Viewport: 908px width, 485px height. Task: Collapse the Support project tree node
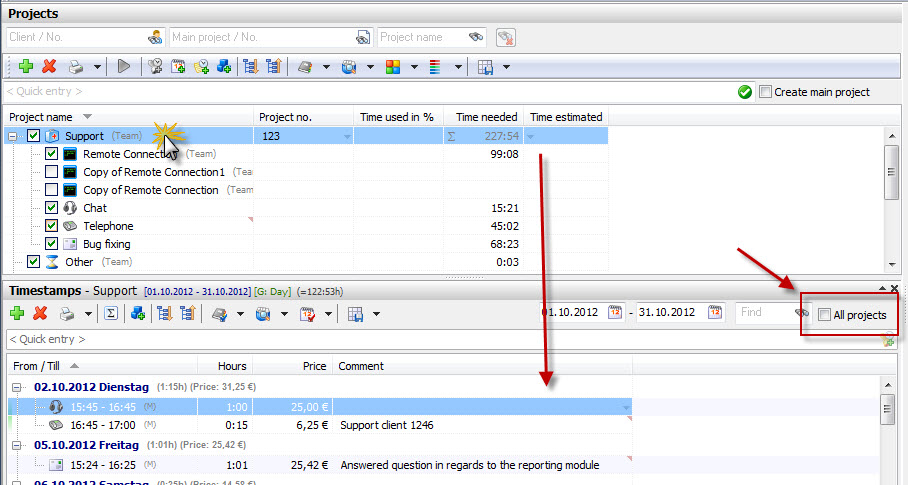click(x=12, y=137)
